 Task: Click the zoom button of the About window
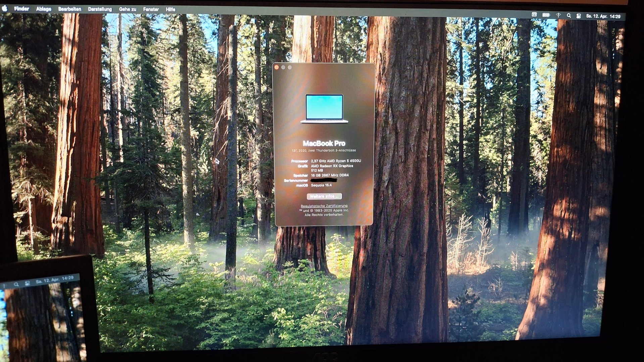click(x=290, y=67)
